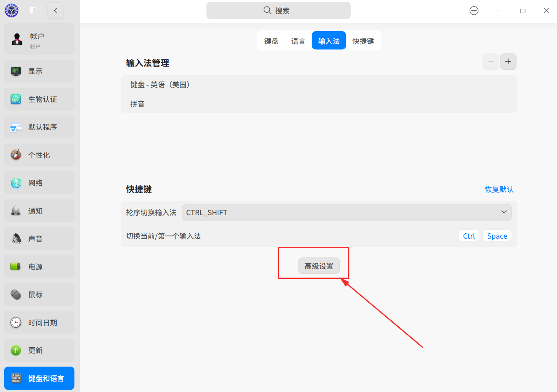This screenshot has height=392, width=557.
Task: Click the 更新 green arrow icon
Action: point(16,350)
